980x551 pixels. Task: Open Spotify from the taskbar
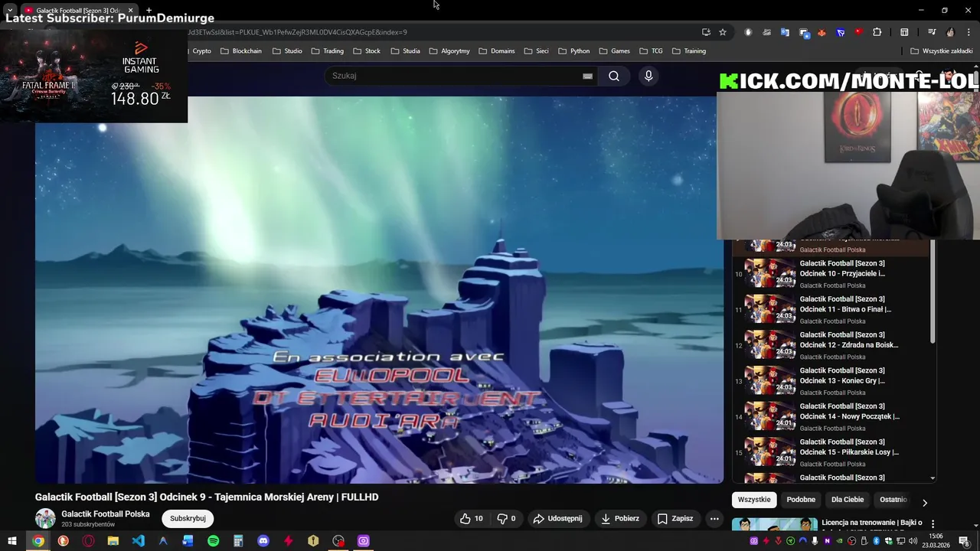pyautogui.click(x=213, y=541)
